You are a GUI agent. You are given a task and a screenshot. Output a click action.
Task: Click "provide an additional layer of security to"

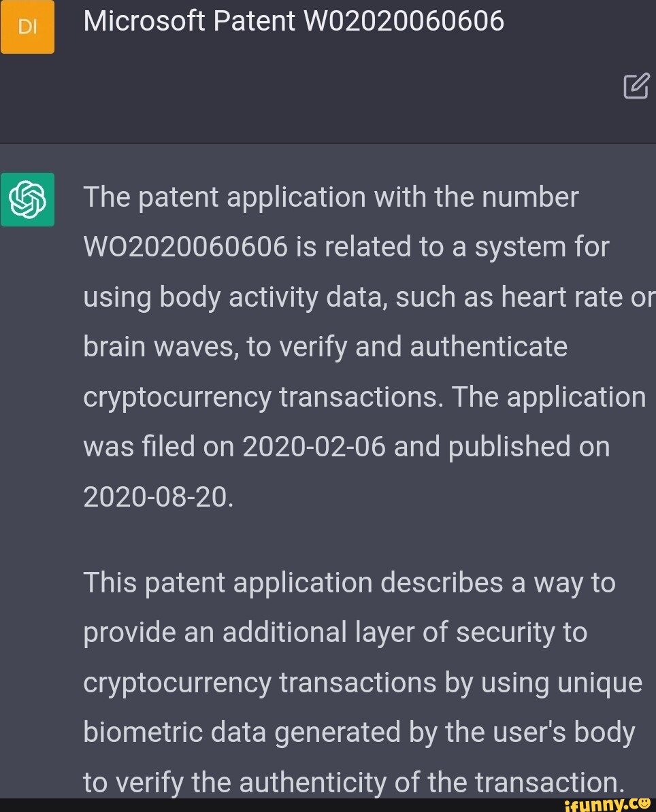[x=335, y=632]
